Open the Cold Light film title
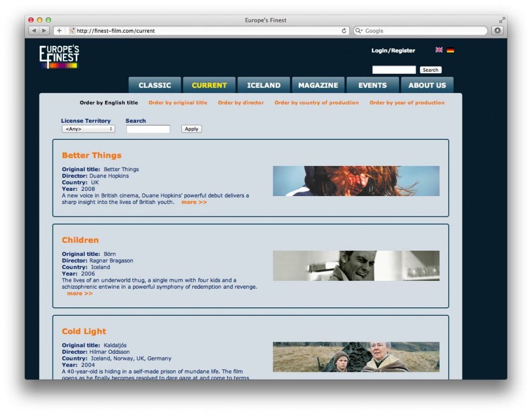 click(x=84, y=331)
